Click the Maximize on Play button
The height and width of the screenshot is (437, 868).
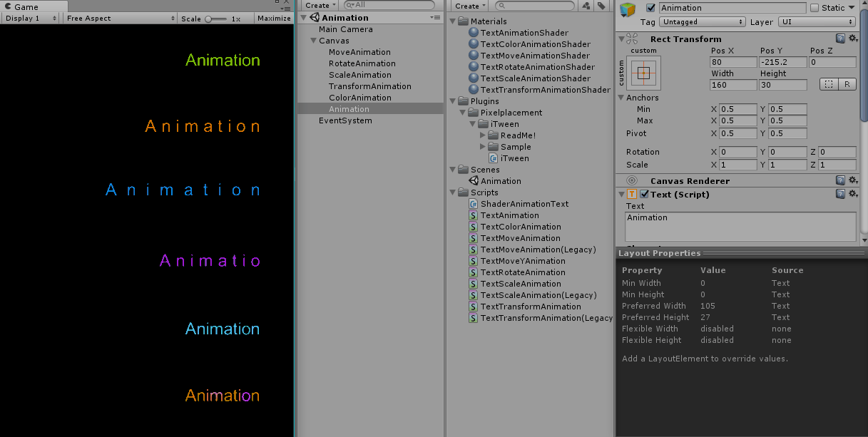pos(274,19)
